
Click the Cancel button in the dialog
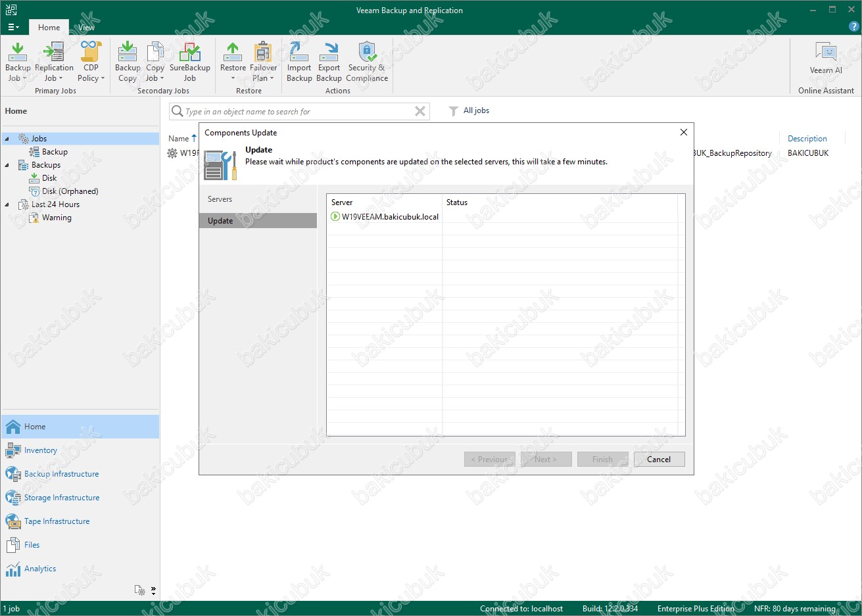tap(659, 460)
